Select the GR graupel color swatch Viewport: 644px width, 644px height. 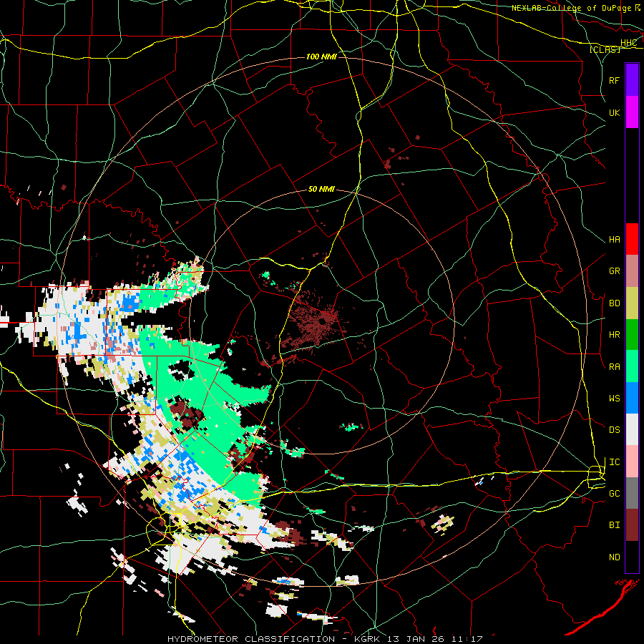632,271
